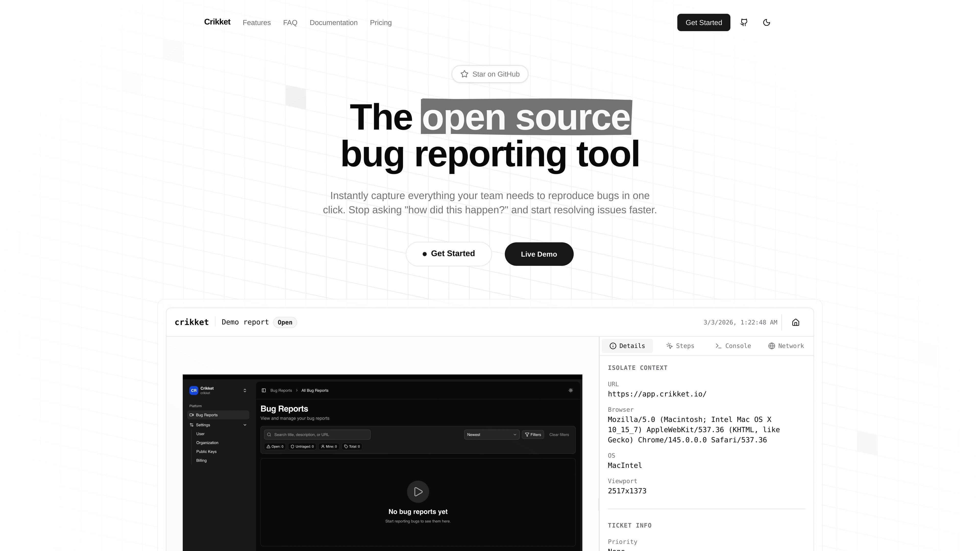Click Clear filters in the bug list
Image resolution: width=980 pixels, height=551 pixels.
559,435
